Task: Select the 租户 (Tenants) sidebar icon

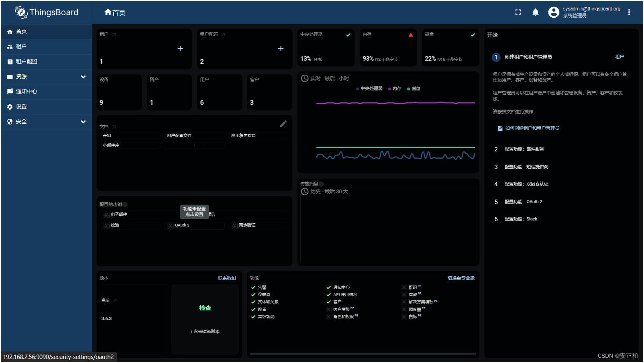Action: point(9,47)
